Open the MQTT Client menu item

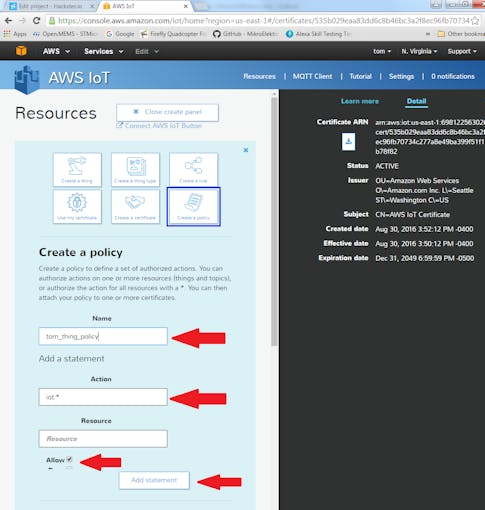click(x=312, y=76)
